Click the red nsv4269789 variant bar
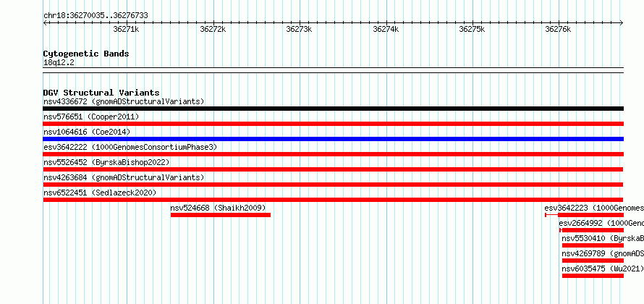 593,261
